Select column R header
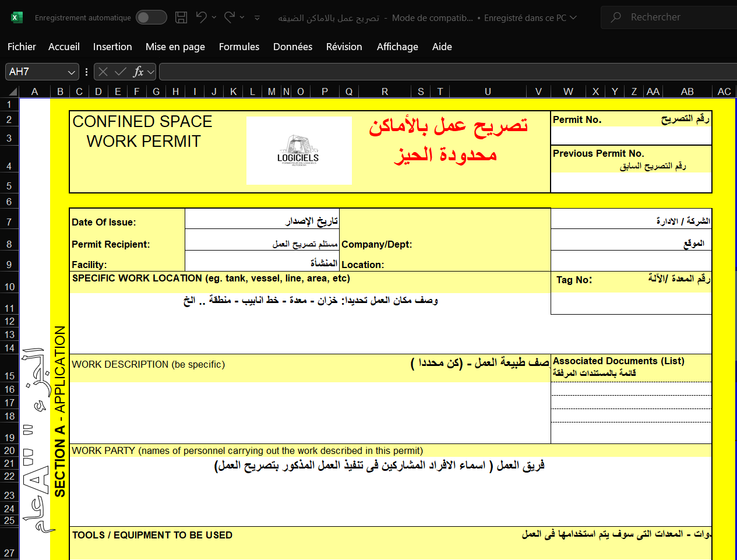 pyautogui.click(x=385, y=91)
